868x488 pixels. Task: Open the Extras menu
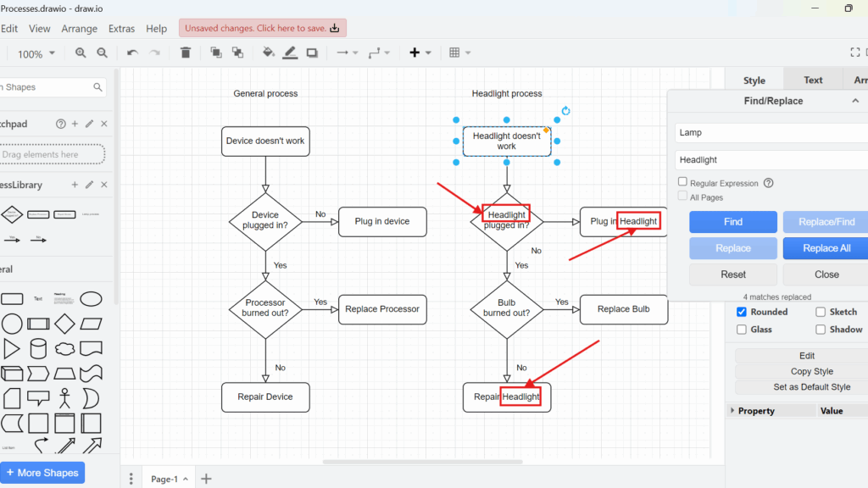(121, 28)
